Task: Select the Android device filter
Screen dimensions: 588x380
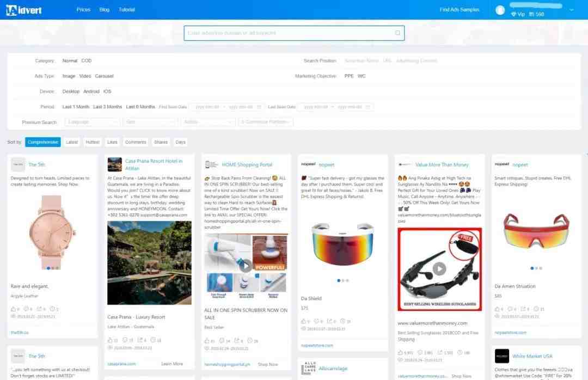Action: tap(91, 91)
